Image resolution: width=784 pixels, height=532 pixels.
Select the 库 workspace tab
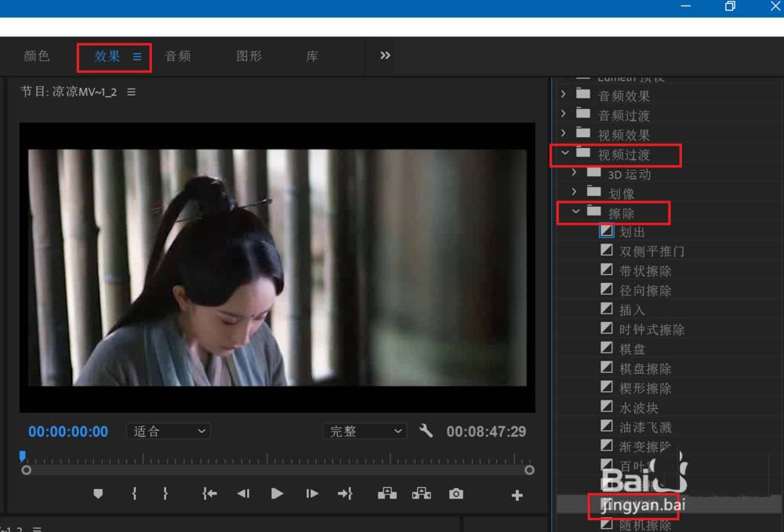(x=313, y=56)
